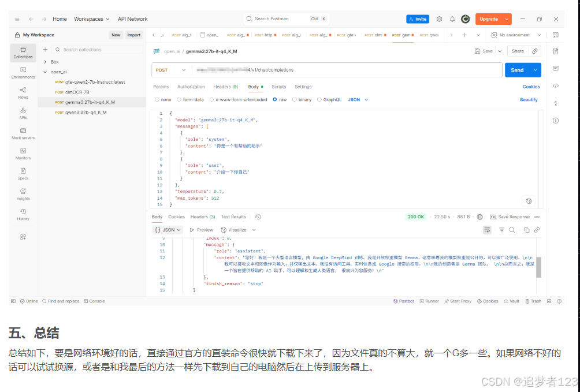Open the Workspaces dropdown
The width and height of the screenshot is (580, 392).
click(x=91, y=19)
